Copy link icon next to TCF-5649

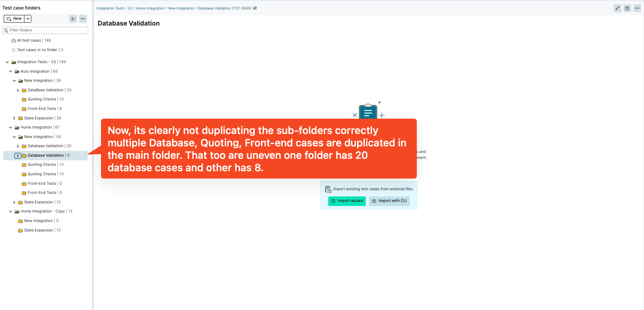(x=255, y=8)
